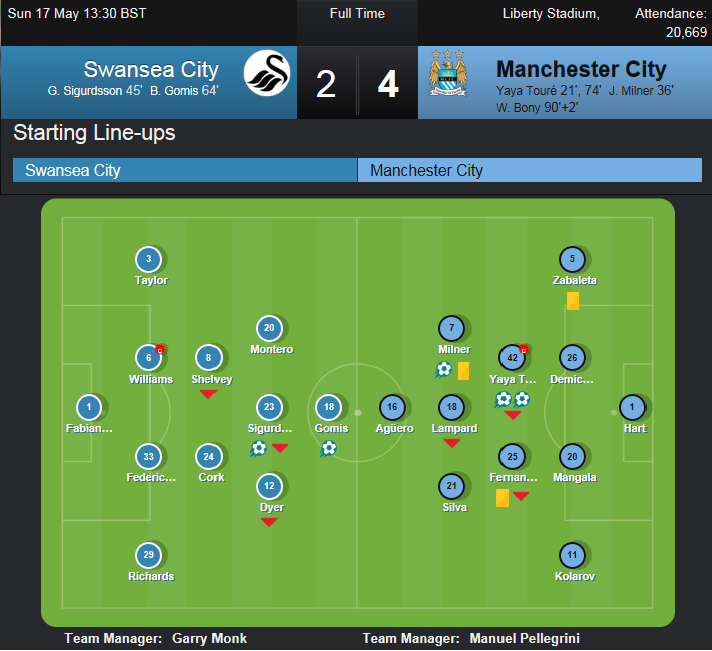Viewport: 712px width, 651px height.
Task: Select the Swansea City line-up tab
Action: point(185,170)
